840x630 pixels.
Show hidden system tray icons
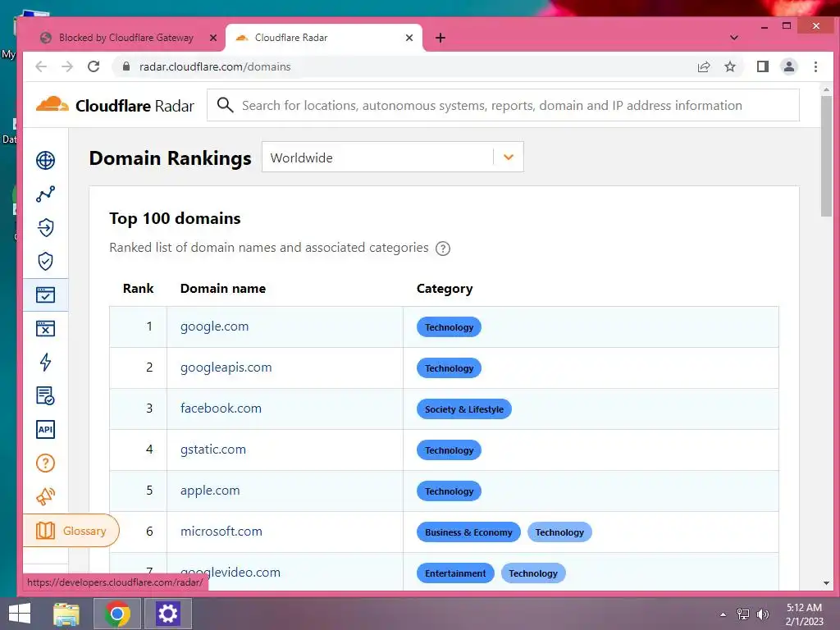724,614
